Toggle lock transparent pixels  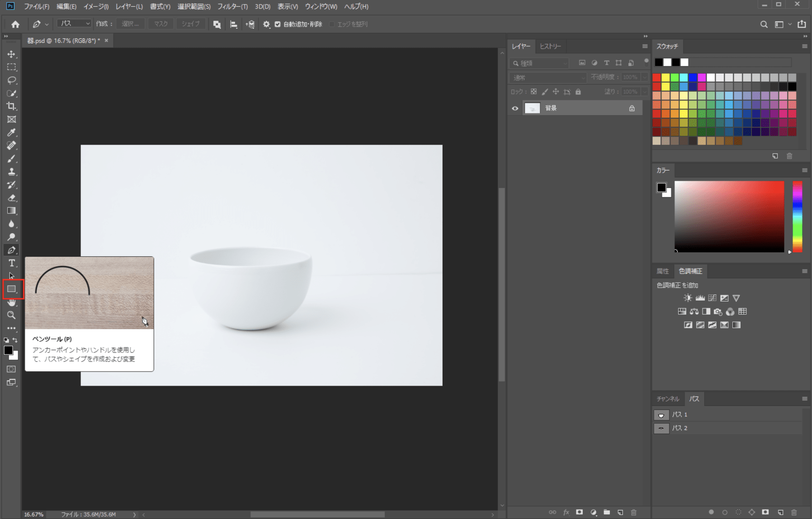click(533, 92)
